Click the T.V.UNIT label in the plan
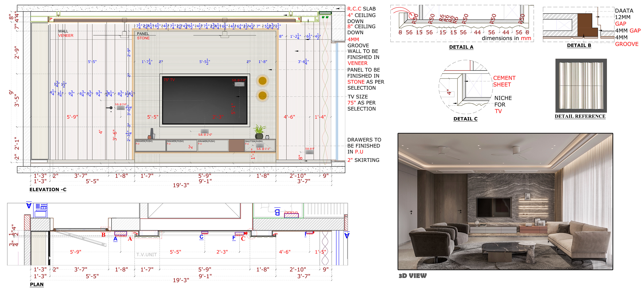Image resolution: width=644 pixels, height=288 pixels. [147, 254]
